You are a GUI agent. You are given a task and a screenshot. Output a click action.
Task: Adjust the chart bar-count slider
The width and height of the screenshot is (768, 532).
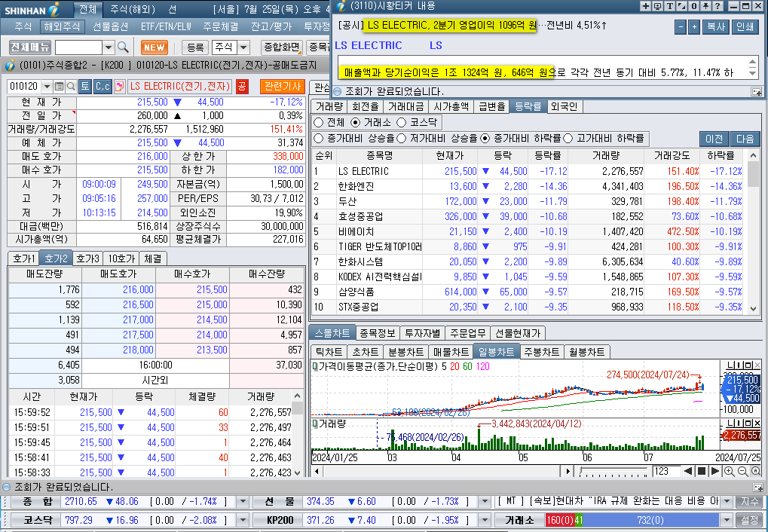613,471
